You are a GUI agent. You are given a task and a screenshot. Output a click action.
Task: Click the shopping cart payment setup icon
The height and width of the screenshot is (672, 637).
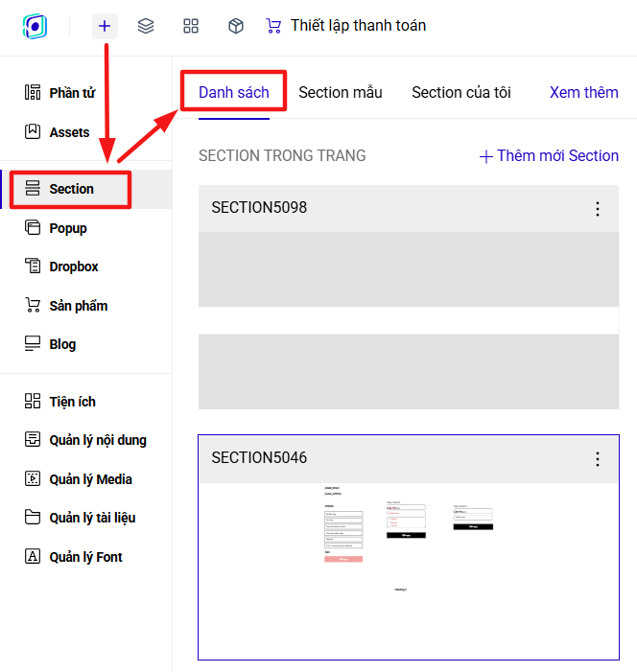(273, 26)
